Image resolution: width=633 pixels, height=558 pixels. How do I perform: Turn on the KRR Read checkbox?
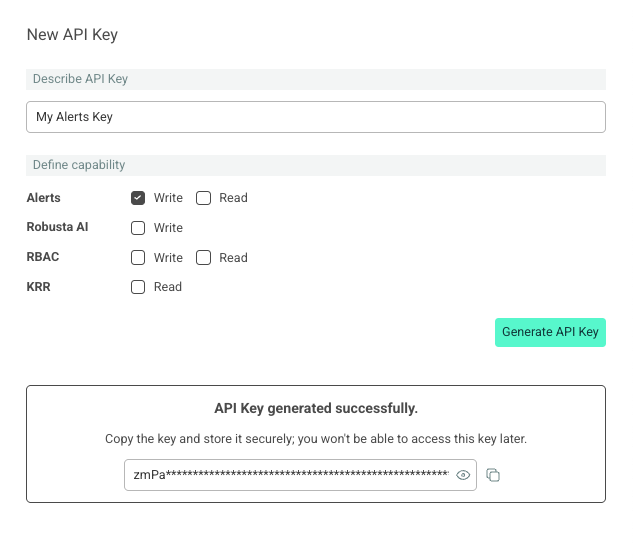(138, 287)
